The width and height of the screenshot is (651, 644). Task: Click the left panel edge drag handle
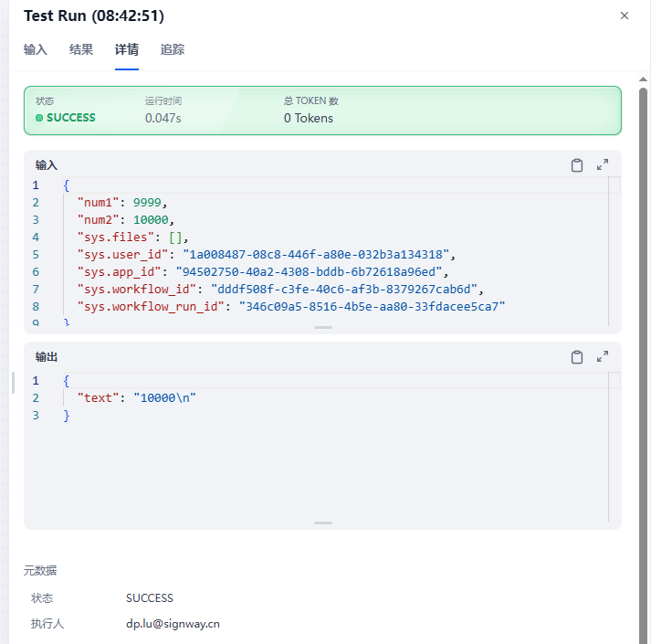click(x=14, y=382)
